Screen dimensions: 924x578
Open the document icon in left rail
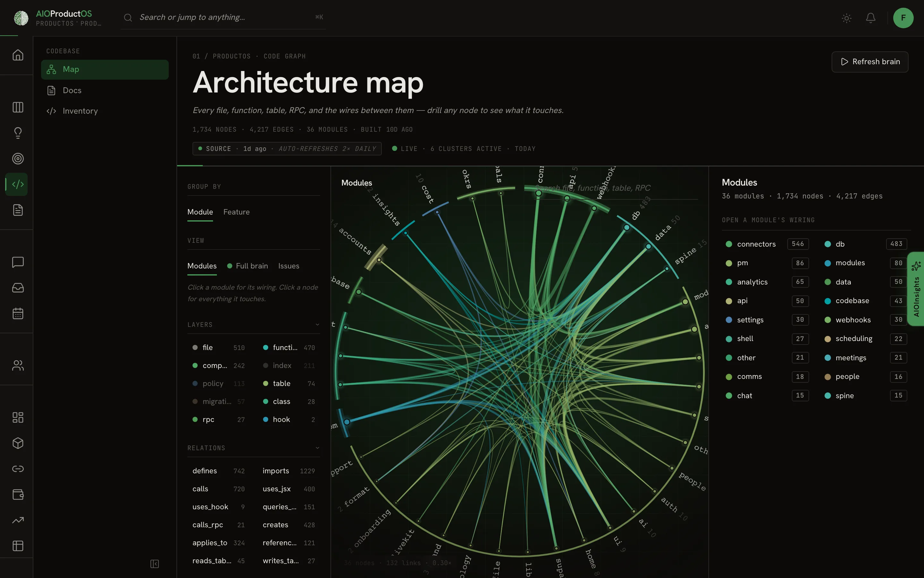pyautogui.click(x=18, y=210)
